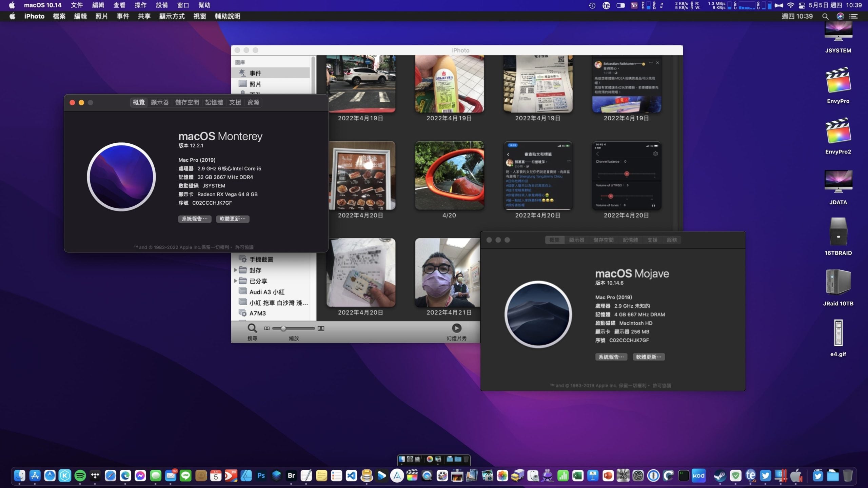Open the 顯示方式 menu

172,16
